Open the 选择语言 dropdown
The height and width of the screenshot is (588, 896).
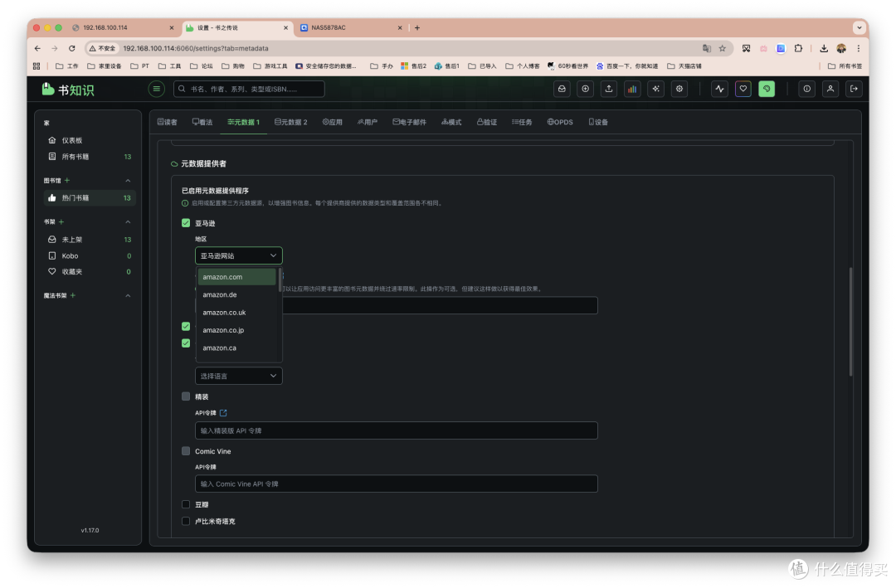(x=238, y=376)
